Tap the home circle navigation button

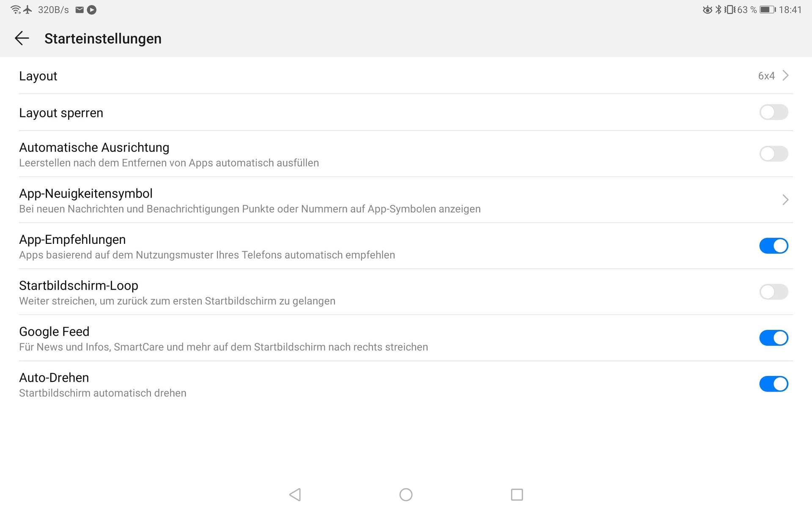(406, 494)
